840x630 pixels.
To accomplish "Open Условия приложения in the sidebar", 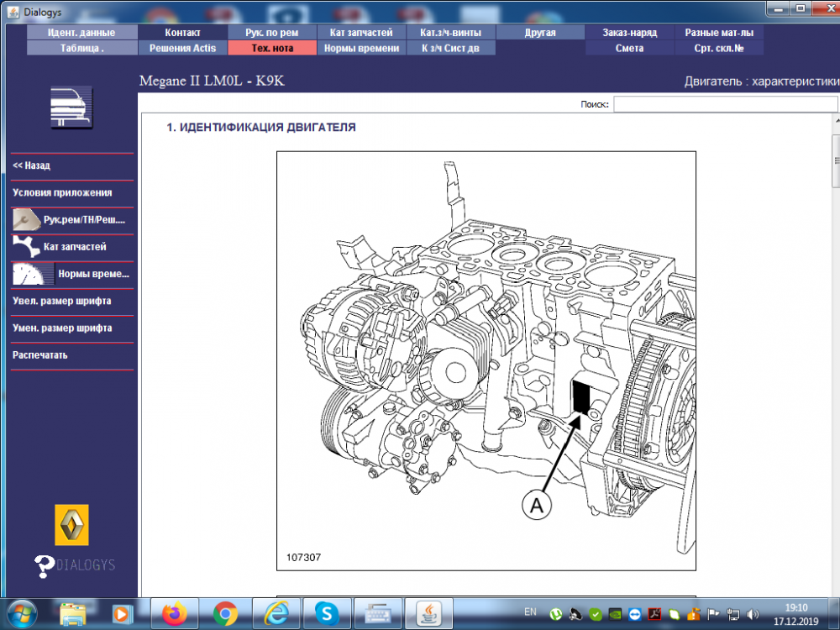I will (x=62, y=192).
